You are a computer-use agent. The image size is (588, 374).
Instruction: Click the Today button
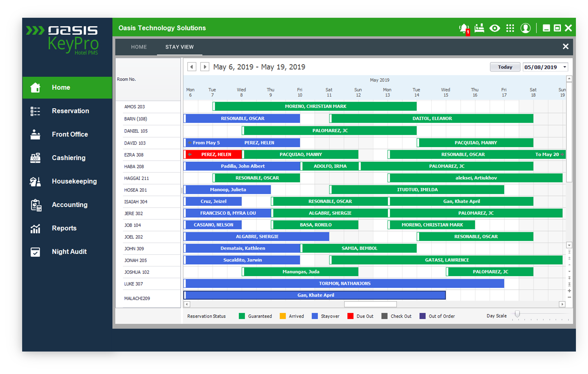click(505, 67)
